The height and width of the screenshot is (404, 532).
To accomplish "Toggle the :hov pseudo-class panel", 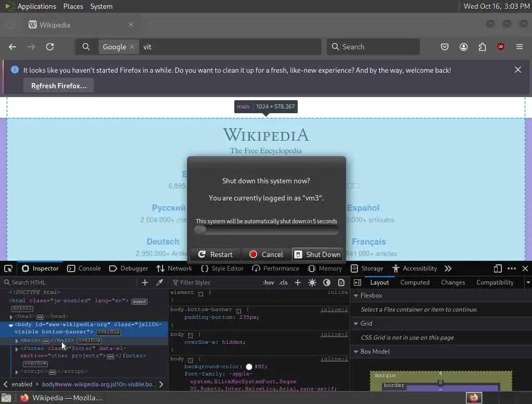I will [x=269, y=282].
